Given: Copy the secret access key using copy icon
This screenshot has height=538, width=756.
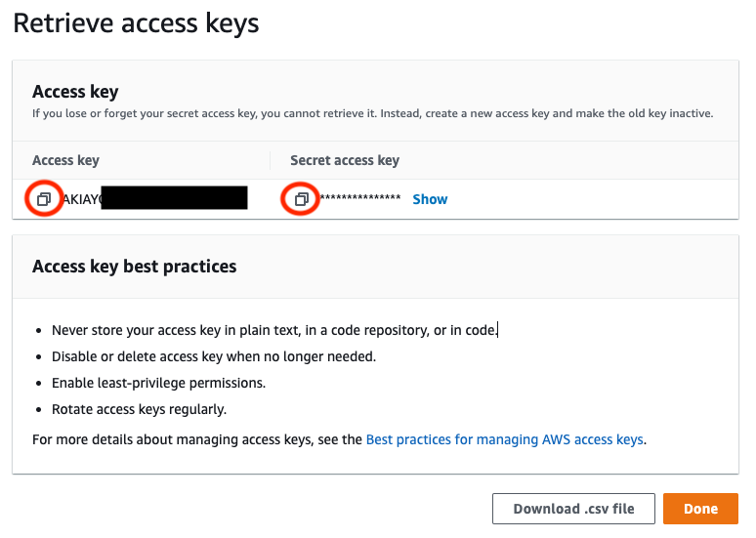Looking at the screenshot, I should pyautogui.click(x=302, y=198).
